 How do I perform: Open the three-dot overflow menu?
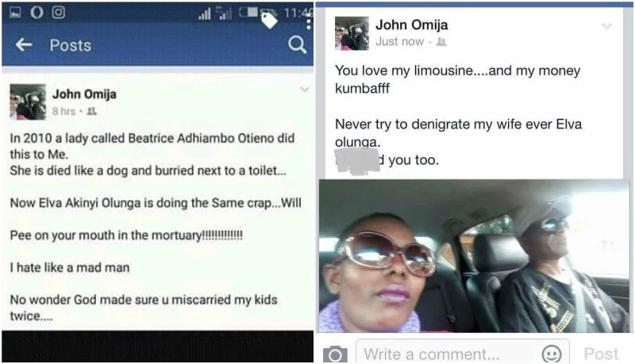tap(309, 21)
